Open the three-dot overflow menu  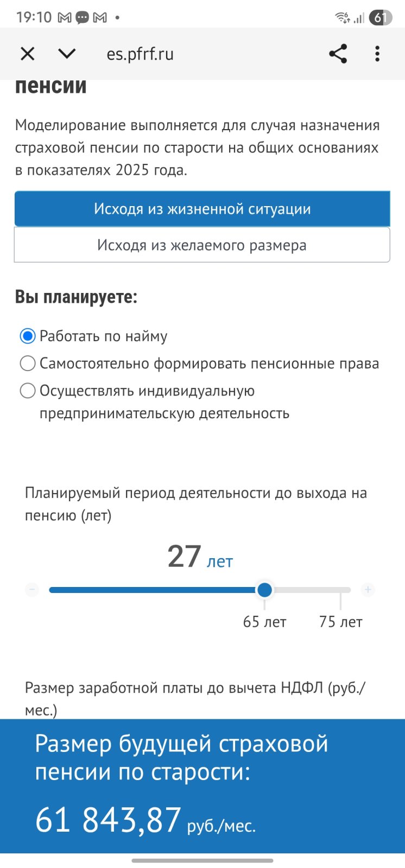click(377, 54)
